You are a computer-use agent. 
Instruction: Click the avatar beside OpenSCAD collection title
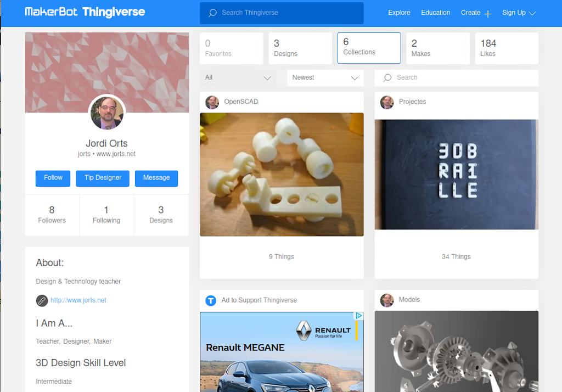(212, 102)
